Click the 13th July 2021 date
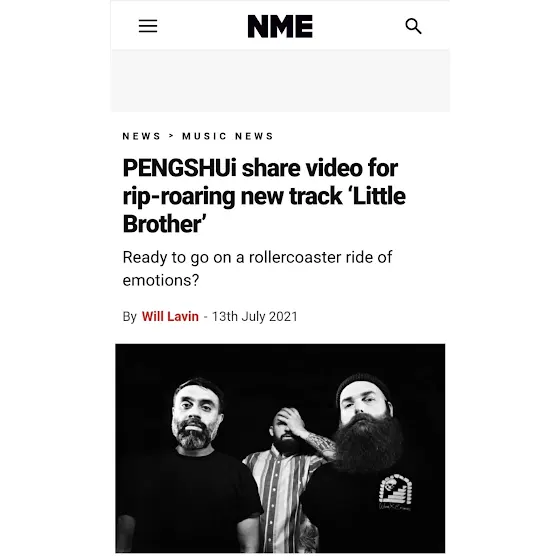 click(x=255, y=316)
